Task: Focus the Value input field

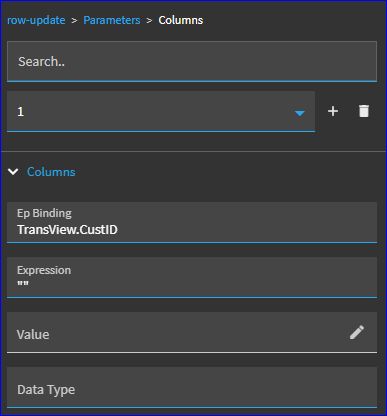Action: pos(192,332)
